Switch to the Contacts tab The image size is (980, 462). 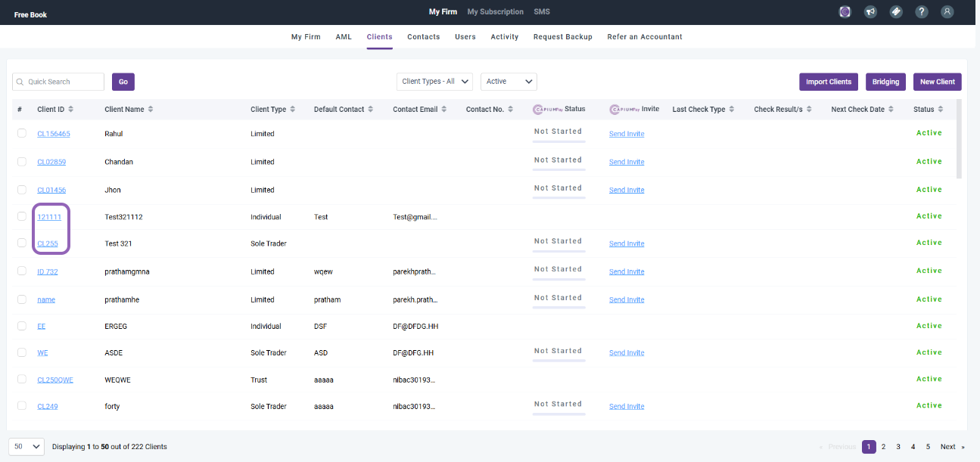pos(424,36)
